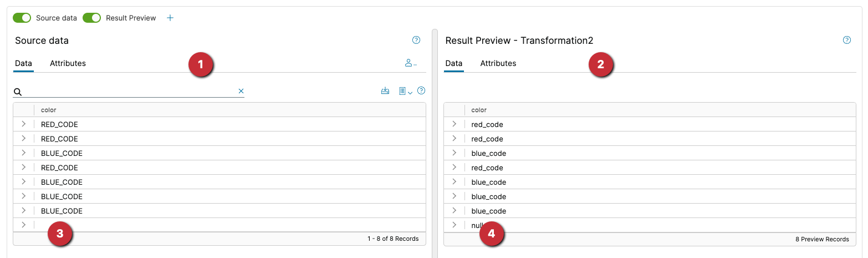The width and height of the screenshot is (868, 258).
Task: Clear the search field with the X
Action: [x=241, y=91]
